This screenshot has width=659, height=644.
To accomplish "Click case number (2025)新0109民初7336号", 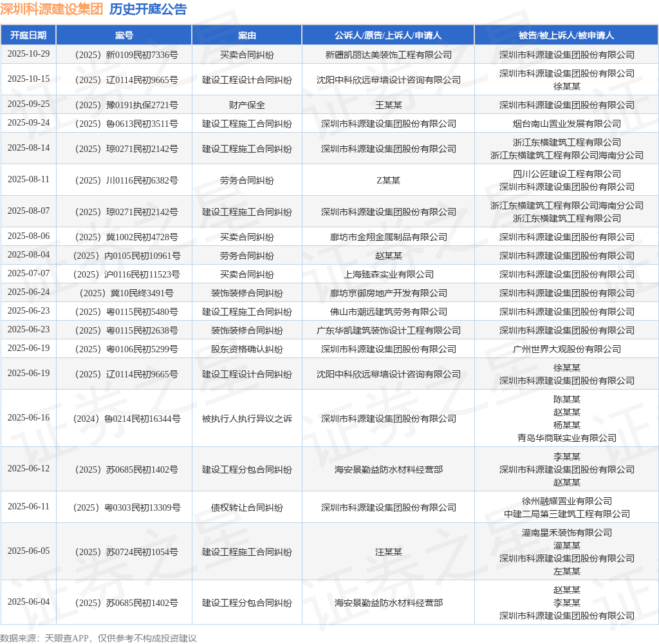I will point(126,55).
